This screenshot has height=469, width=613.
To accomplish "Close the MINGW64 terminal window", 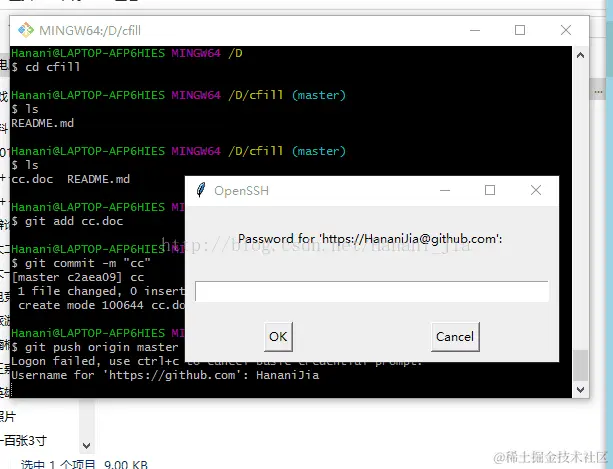I will coord(566,30).
